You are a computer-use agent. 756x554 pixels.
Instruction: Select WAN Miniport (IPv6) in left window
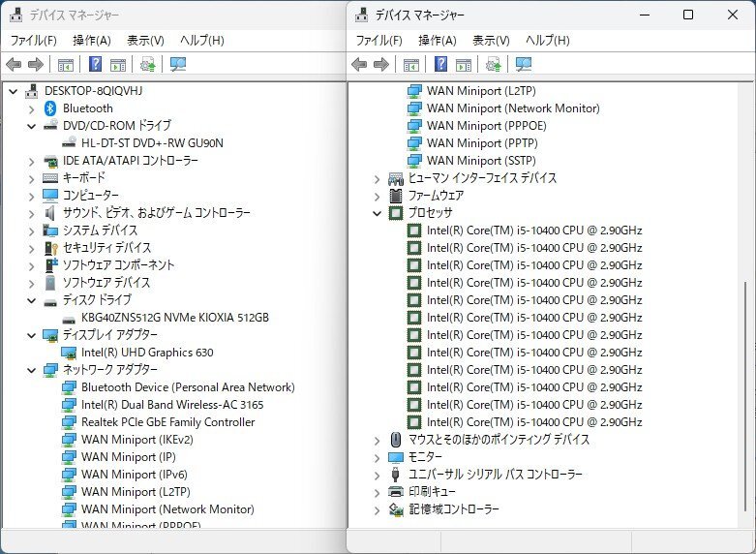(134, 475)
